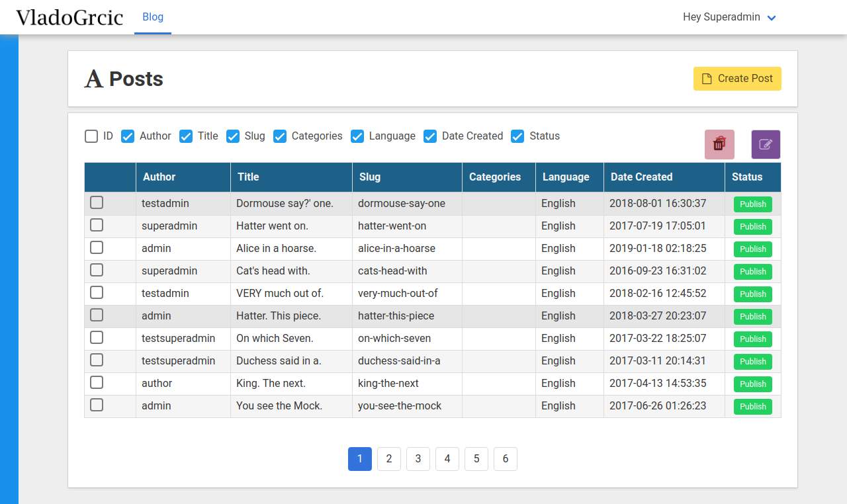847x504 pixels.
Task: Click Publish button for king-the-next
Action: [753, 384]
